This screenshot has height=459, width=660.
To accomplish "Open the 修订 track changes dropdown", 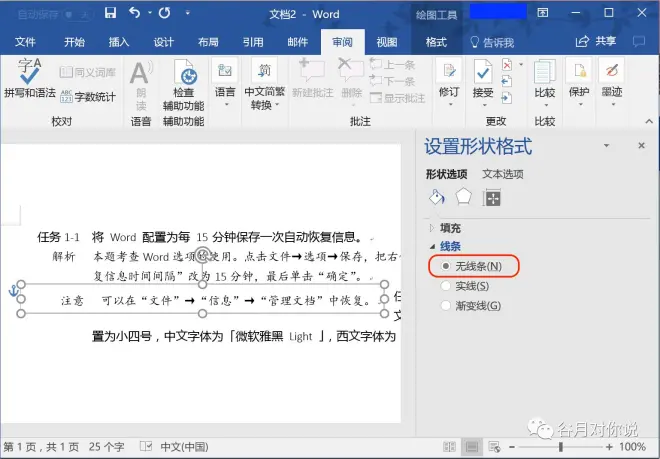I will (449, 83).
